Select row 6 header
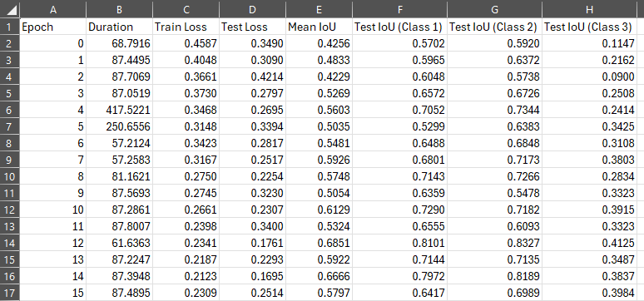The width and height of the screenshot is (644, 301). [10, 110]
